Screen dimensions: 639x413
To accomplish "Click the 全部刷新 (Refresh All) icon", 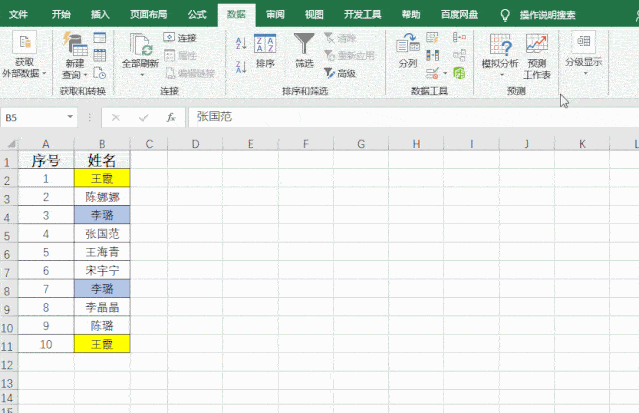I will click(x=140, y=45).
